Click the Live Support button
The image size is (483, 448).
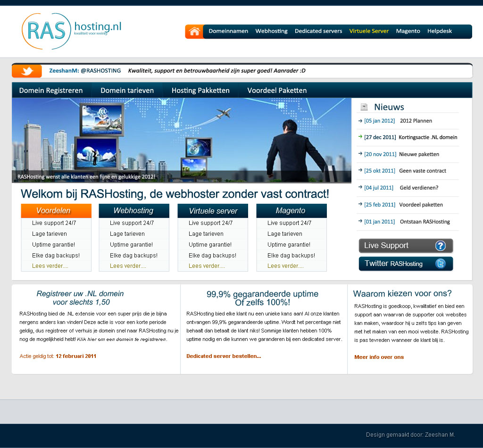[406, 246]
